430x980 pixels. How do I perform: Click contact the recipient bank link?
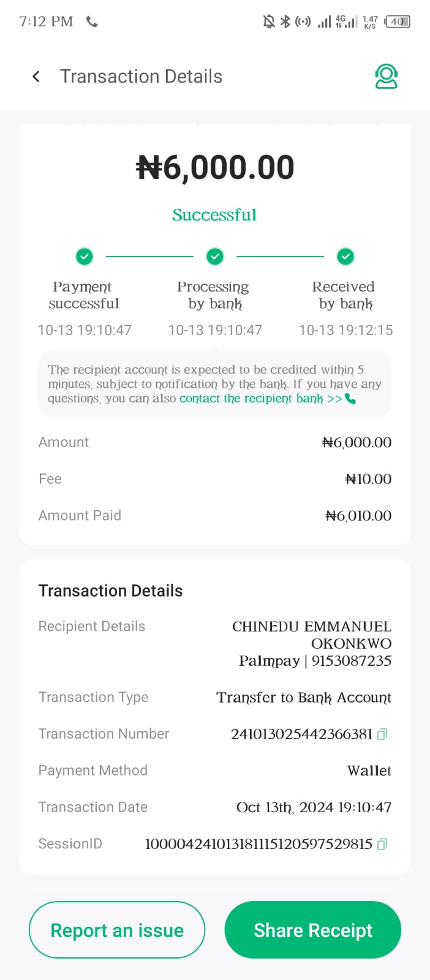coord(260,399)
